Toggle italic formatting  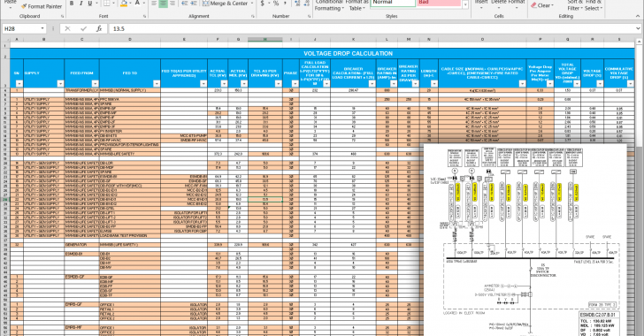click(x=80, y=4)
